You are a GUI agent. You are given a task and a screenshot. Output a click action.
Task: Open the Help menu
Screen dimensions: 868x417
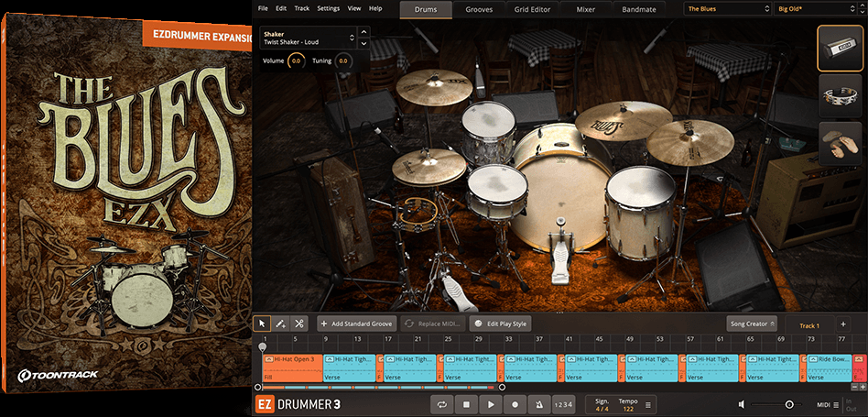click(375, 8)
